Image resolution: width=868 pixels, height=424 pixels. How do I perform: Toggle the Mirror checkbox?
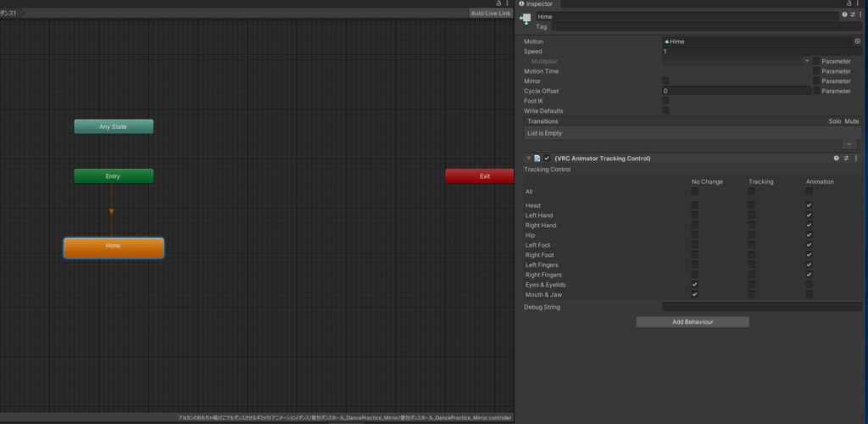click(665, 81)
